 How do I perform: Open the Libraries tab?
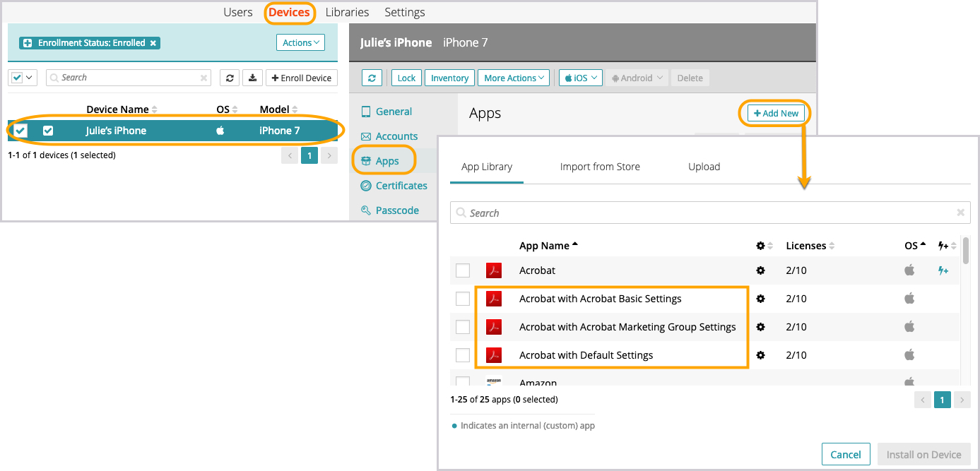(347, 12)
